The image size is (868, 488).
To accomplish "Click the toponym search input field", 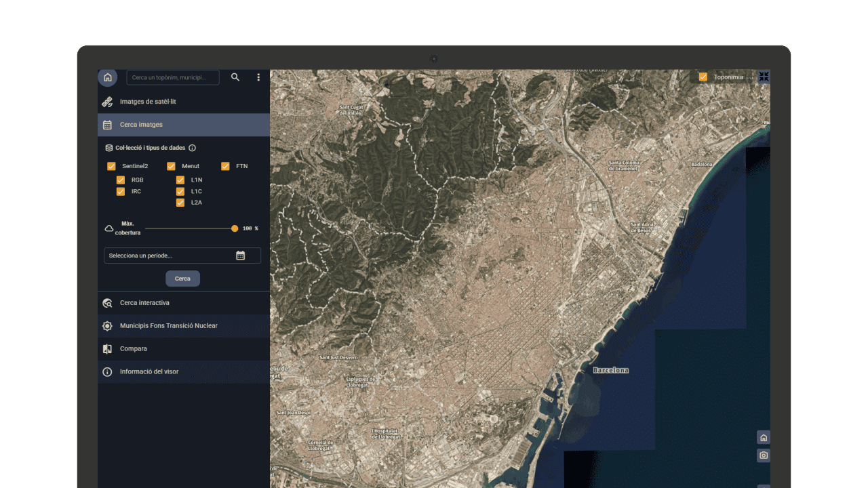I will pos(173,77).
